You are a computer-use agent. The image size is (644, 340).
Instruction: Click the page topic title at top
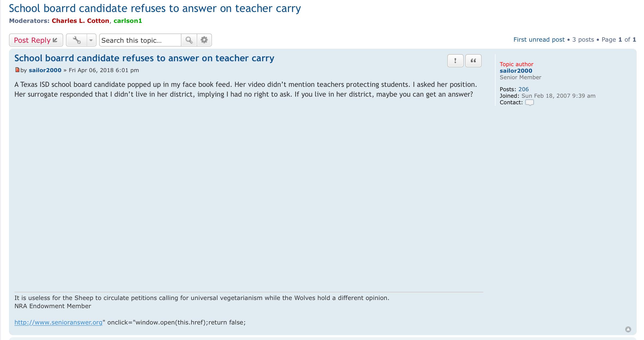(x=155, y=9)
